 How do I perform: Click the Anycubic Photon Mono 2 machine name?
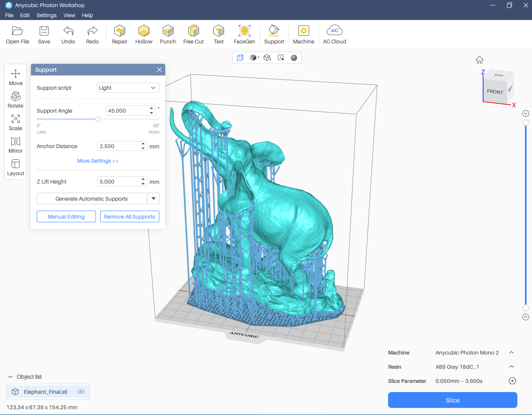467,352
